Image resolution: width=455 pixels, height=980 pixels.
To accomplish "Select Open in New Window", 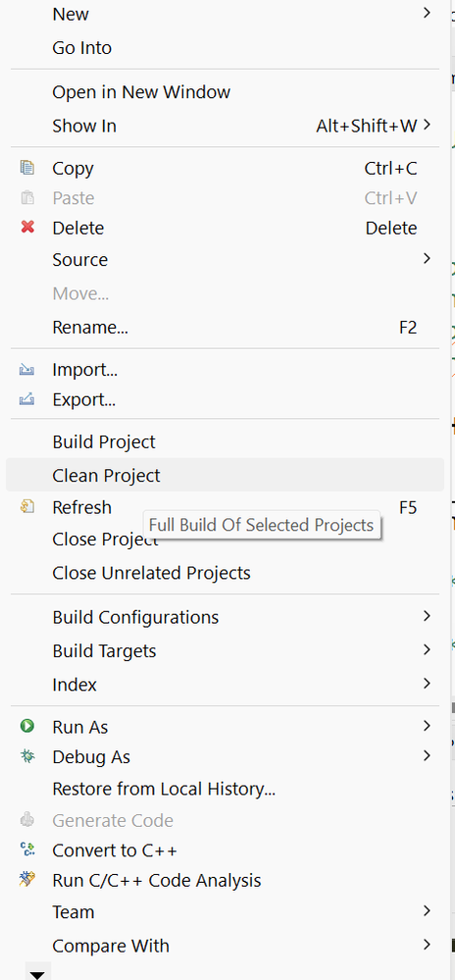I will [225, 92].
